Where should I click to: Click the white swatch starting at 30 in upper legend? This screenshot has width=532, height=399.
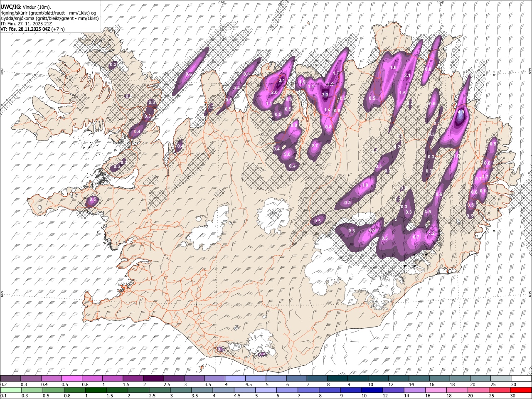click(521, 379)
